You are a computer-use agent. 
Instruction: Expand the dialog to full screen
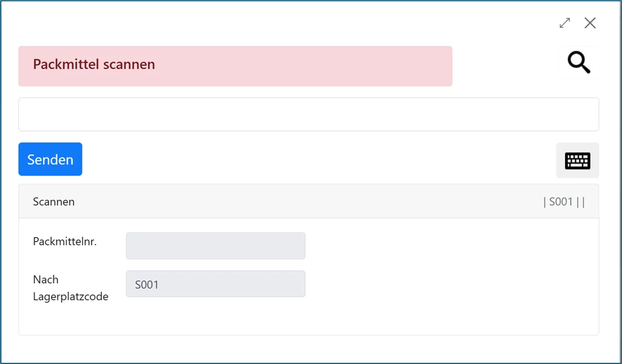tap(565, 23)
